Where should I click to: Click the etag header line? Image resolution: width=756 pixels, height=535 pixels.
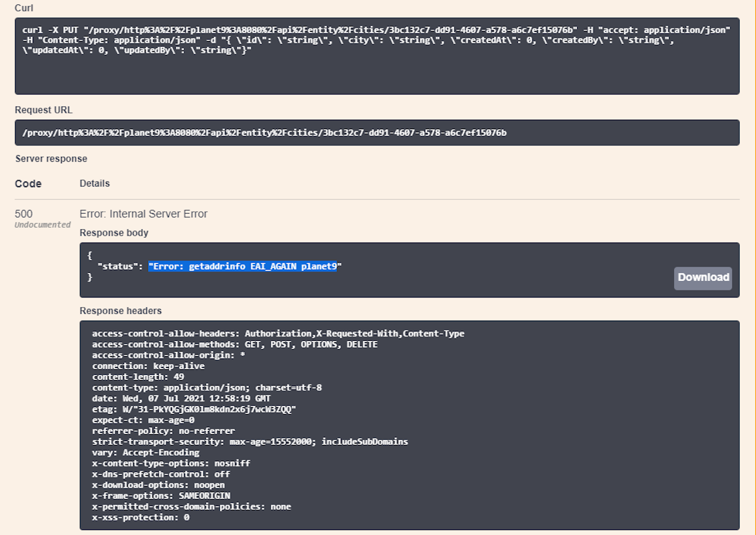tap(194, 409)
